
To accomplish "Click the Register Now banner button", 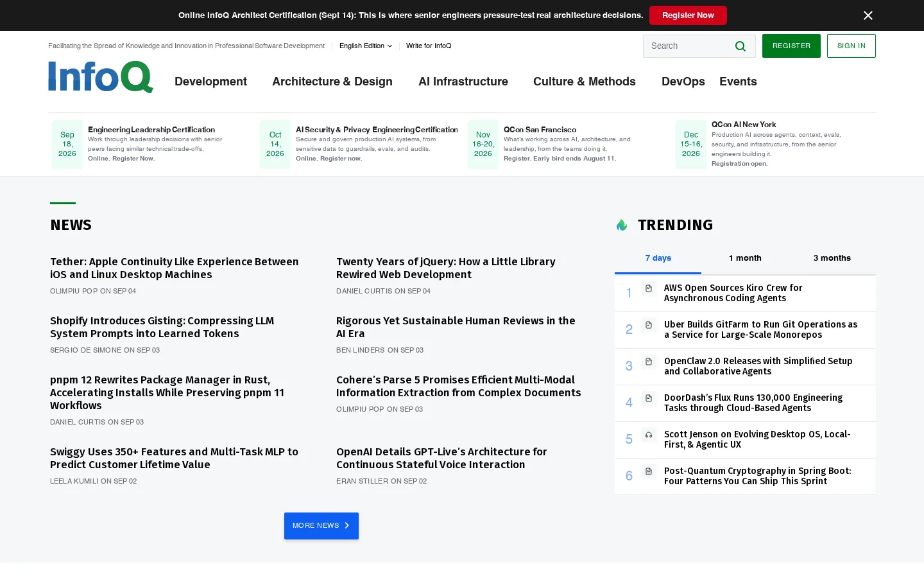I will coord(688,15).
